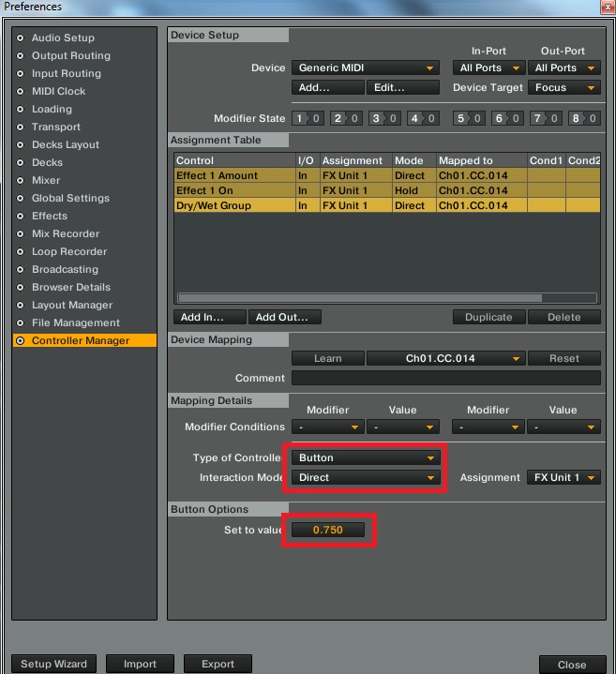Open Audio Setup preferences
Image resolution: width=616 pixels, height=674 pixels.
click(63, 37)
